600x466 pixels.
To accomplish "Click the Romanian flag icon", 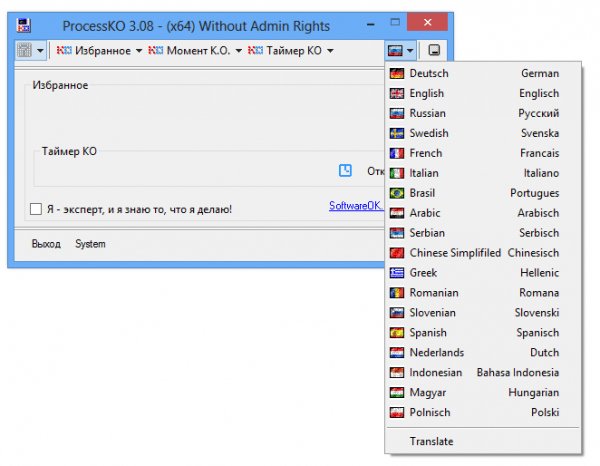I will point(397,293).
